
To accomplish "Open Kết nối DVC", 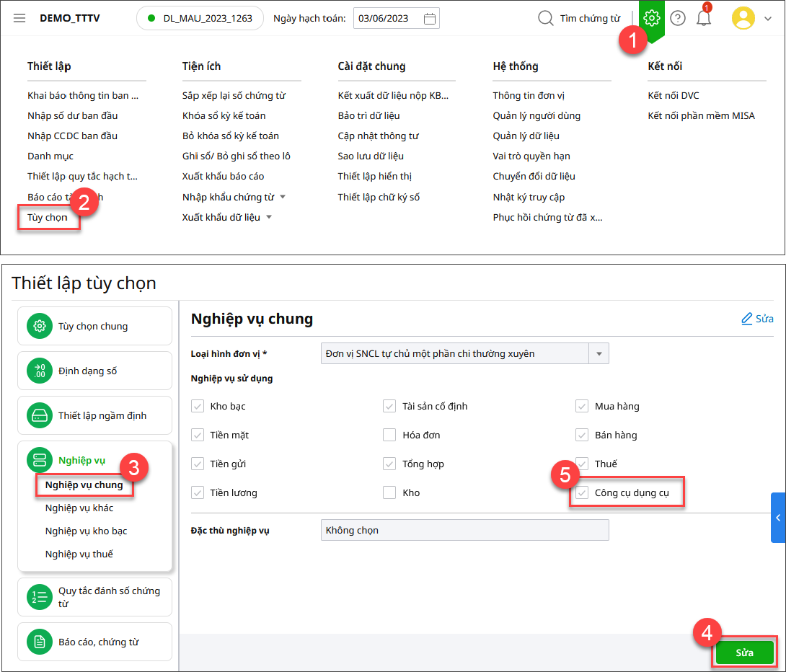I will [x=674, y=96].
